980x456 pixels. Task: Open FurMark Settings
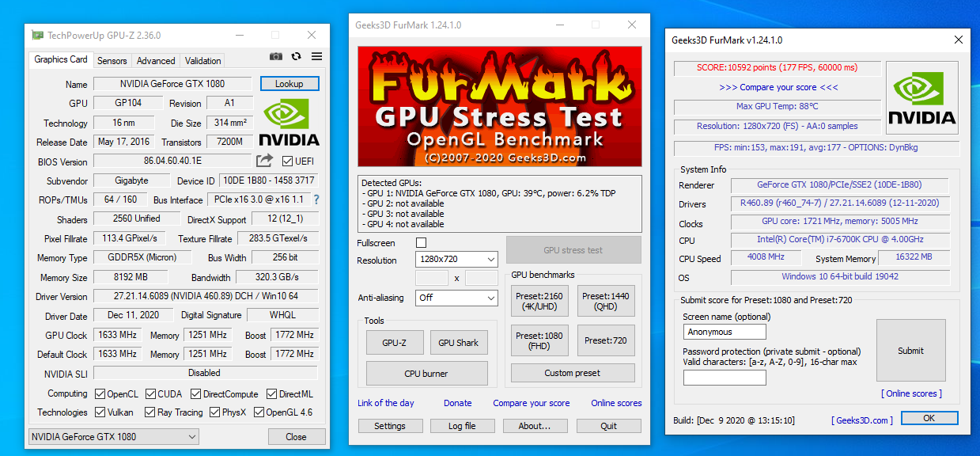click(x=390, y=426)
